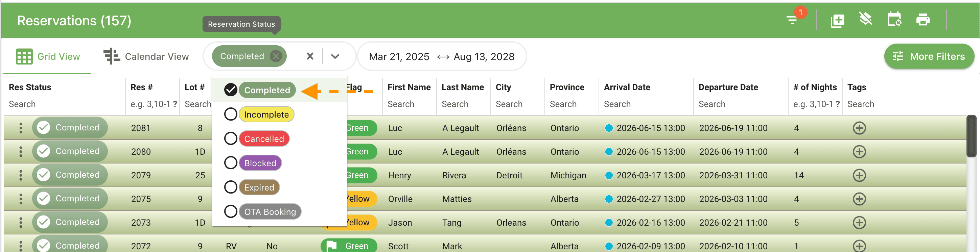Click the crossed-out layers icon
Image resolution: width=980 pixels, height=252 pixels.
865,19
